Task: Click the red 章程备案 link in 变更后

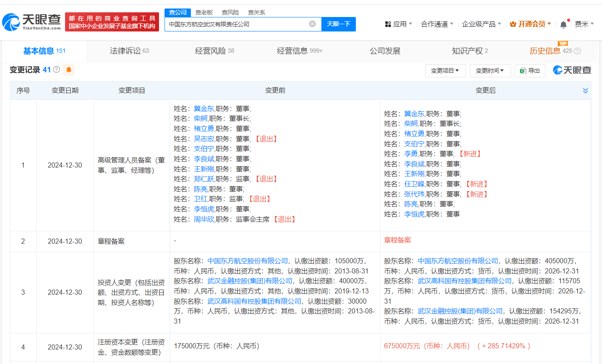Action: tap(398, 240)
